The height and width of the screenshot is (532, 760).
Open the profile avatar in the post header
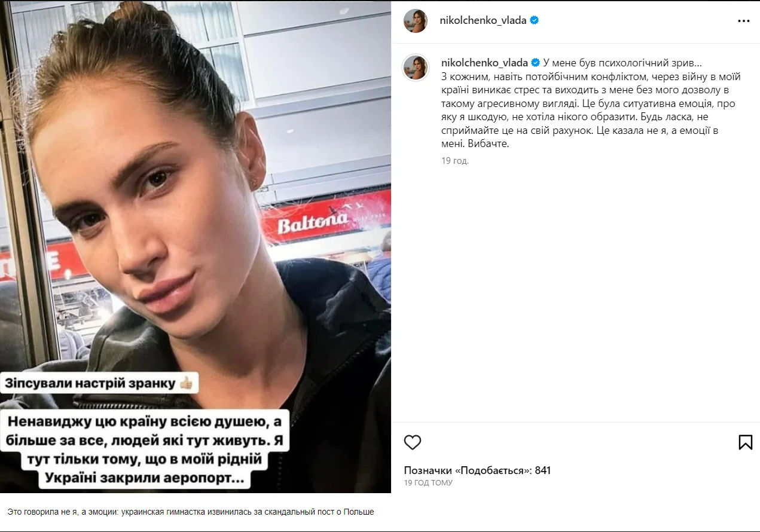pyautogui.click(x=415, y=20)
